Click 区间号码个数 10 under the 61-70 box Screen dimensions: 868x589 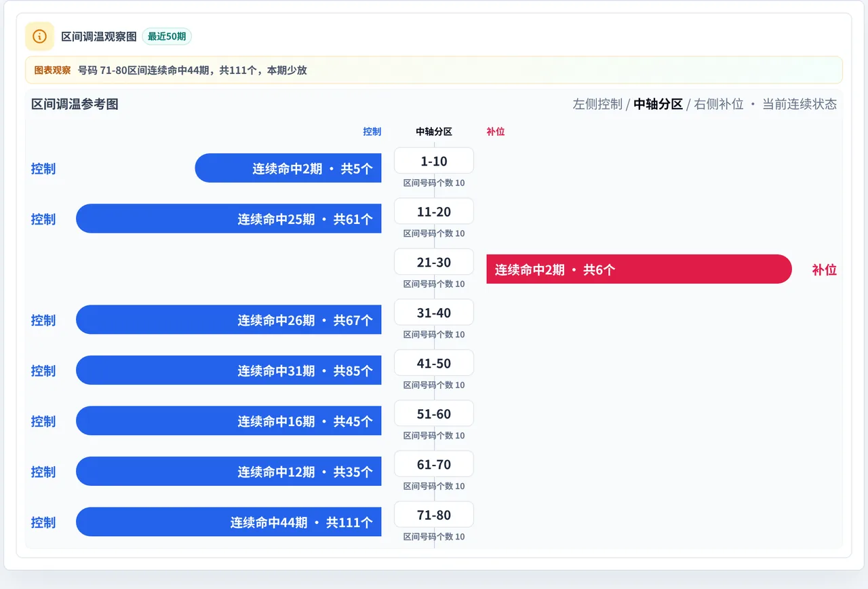pyautogui.click(x=434, y=487)
